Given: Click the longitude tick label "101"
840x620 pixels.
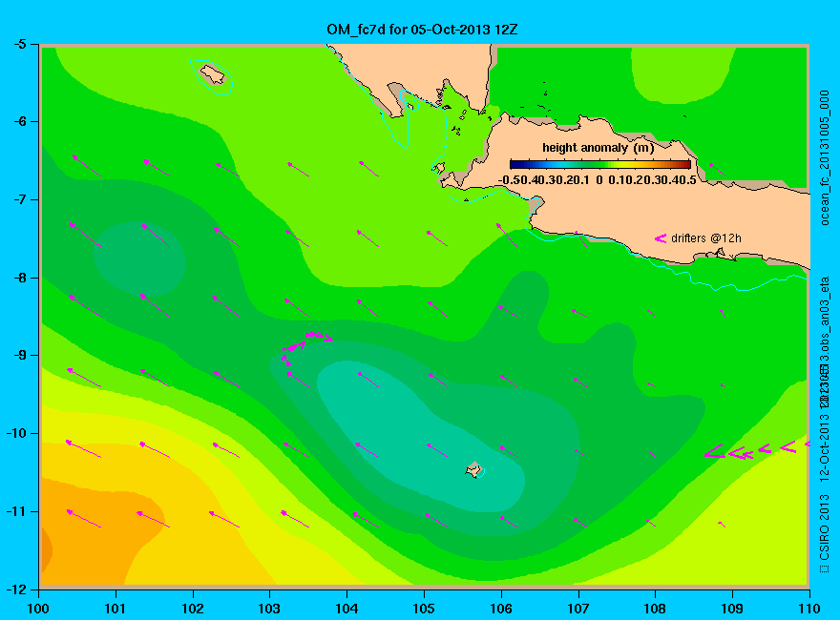Looking at the screenshot, I should coord(115,609).
